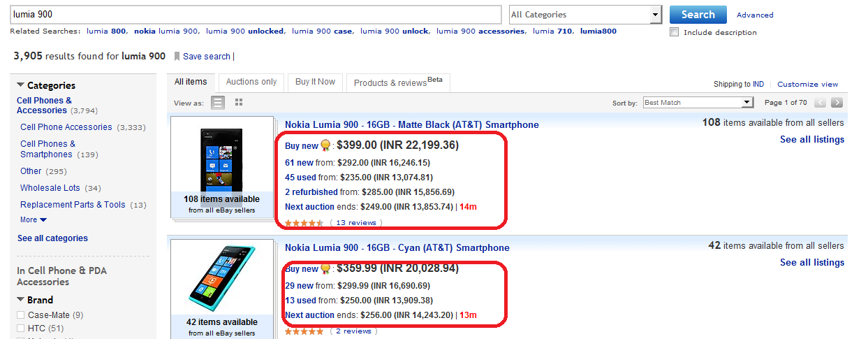
Task: Click Save search flag icon
Action: [177, 56]
